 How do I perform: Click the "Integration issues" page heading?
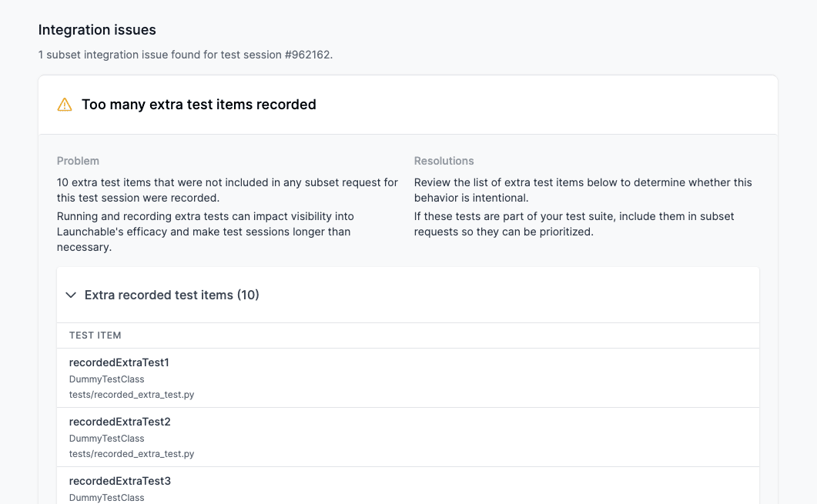pos(97,30)
